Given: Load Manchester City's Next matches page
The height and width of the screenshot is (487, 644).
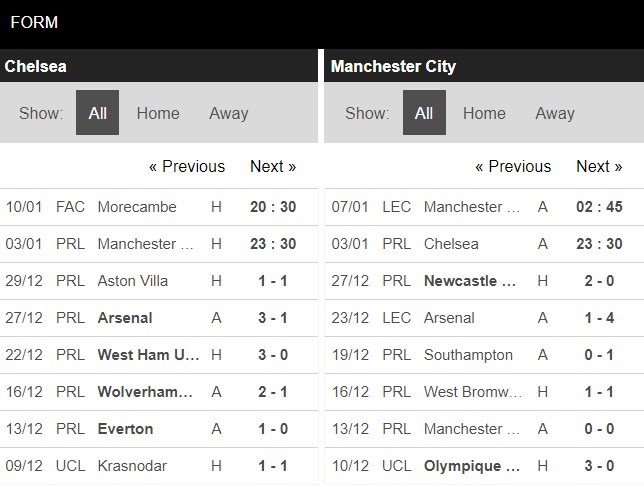Looking at the screenshot, I should pos(599,166).
